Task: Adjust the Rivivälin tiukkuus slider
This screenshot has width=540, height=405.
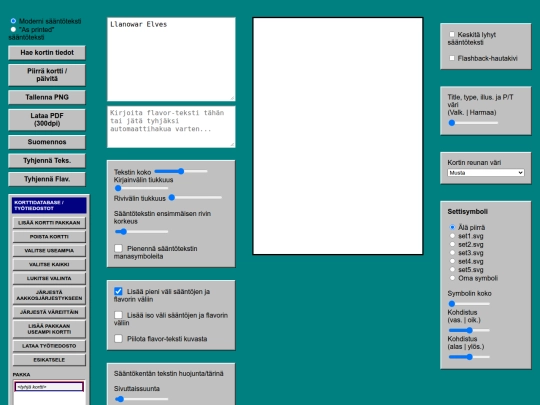Action: pos(195,197)
